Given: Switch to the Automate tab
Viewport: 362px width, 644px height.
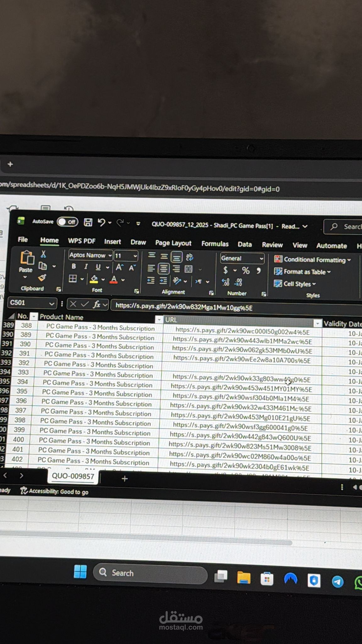Looking at the screenshot, I should point(332,246).
